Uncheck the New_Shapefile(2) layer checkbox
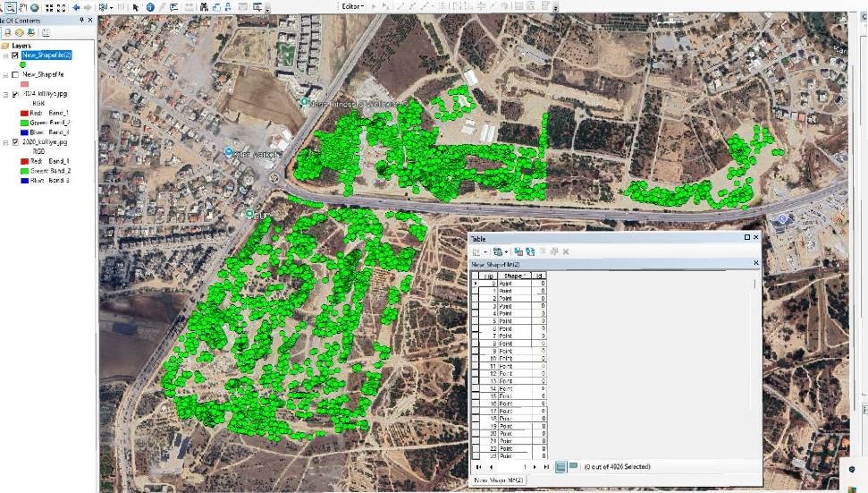This screenshot has width=868, height=493. [15, 55]
